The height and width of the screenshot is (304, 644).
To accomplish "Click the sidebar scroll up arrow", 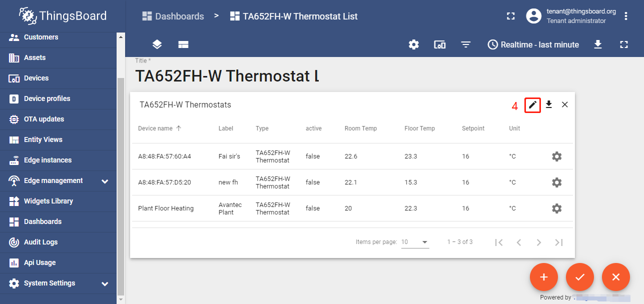I will point(120,36).
